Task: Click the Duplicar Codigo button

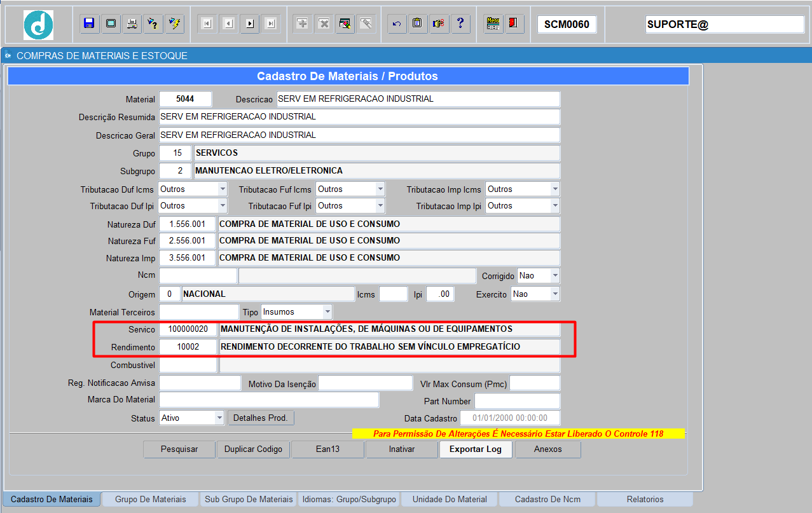Action: click(253, 449)
